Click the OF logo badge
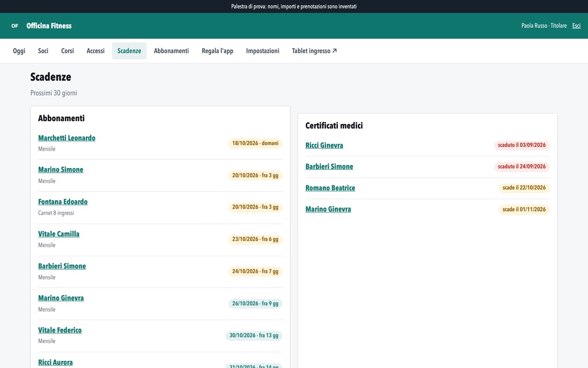588x368 pixels. coord(15,26)
